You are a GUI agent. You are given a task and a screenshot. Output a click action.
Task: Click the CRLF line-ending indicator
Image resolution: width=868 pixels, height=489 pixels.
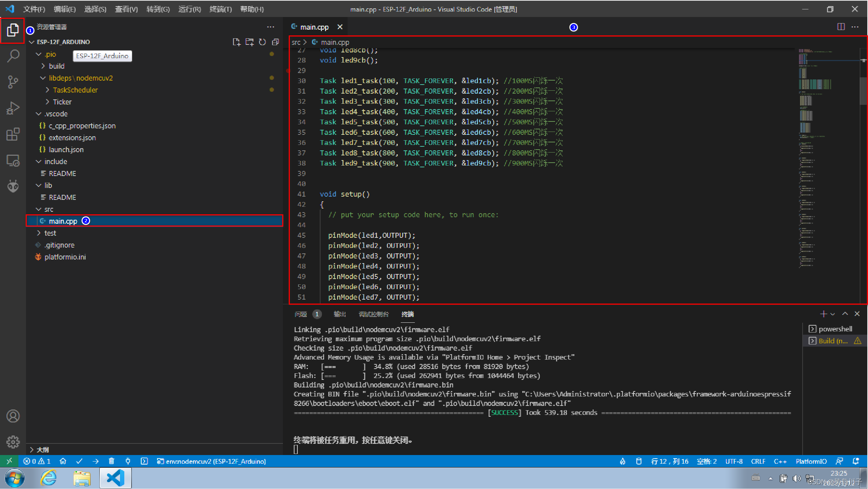click(x=758, y=461)
